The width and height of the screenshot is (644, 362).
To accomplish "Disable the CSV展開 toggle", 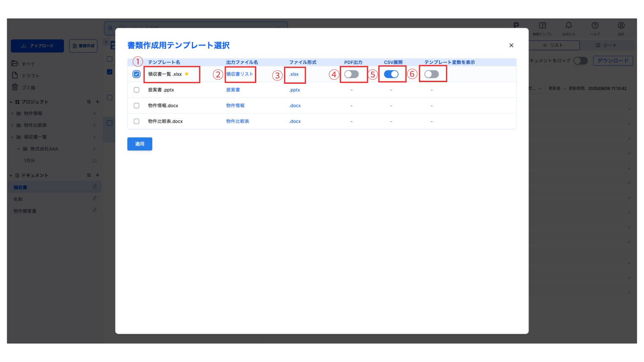I will 391,74.
